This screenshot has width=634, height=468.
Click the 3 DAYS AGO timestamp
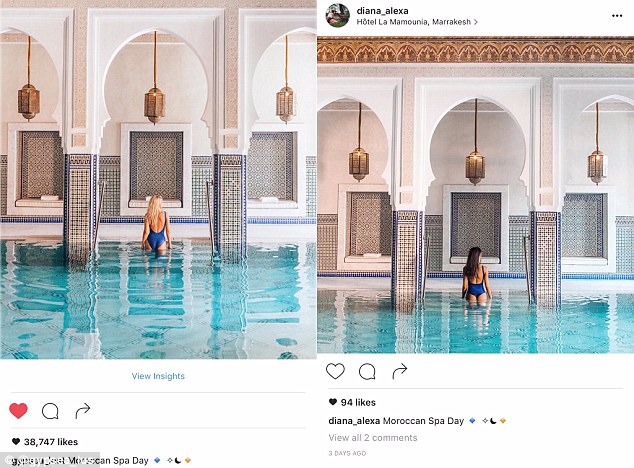347,453
